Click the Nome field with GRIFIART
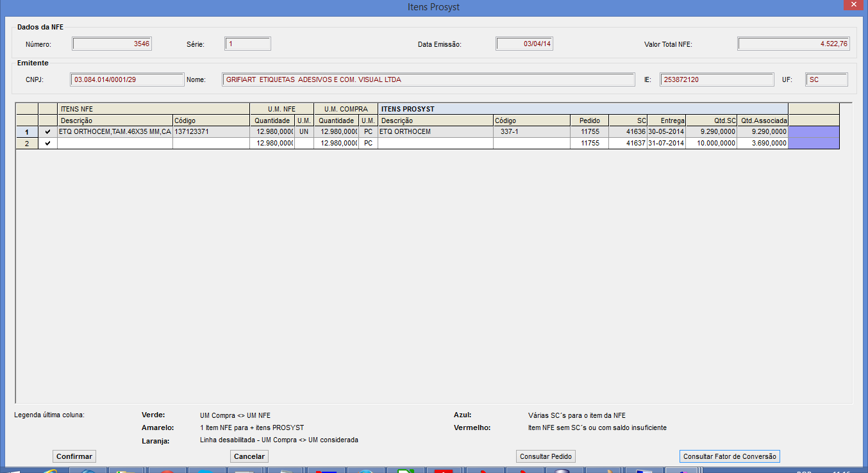 click(429, 79)
